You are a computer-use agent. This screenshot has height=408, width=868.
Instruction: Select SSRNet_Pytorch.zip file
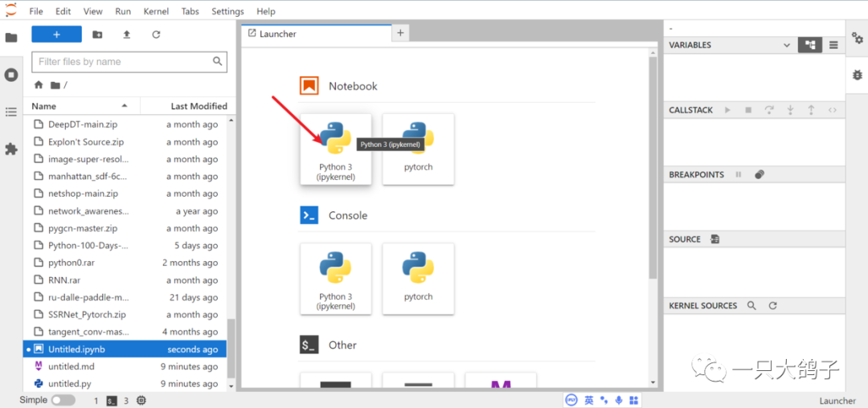tap(125, 315)
